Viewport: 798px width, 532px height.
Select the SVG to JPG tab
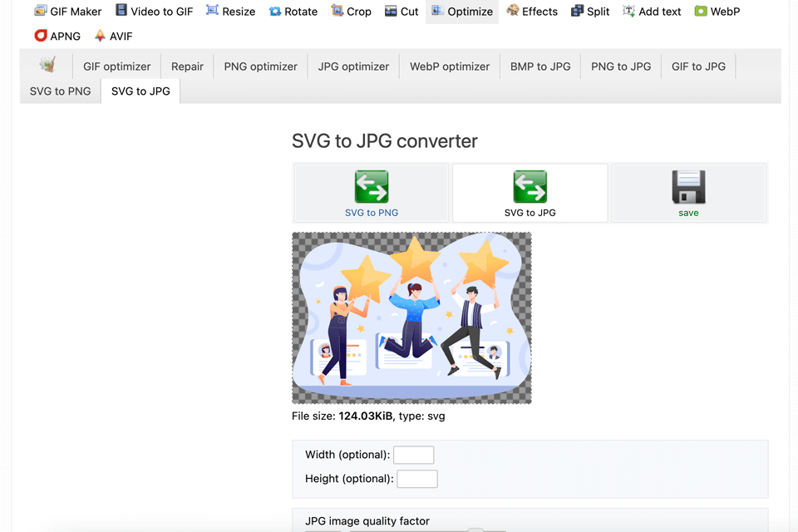point(140,91)
